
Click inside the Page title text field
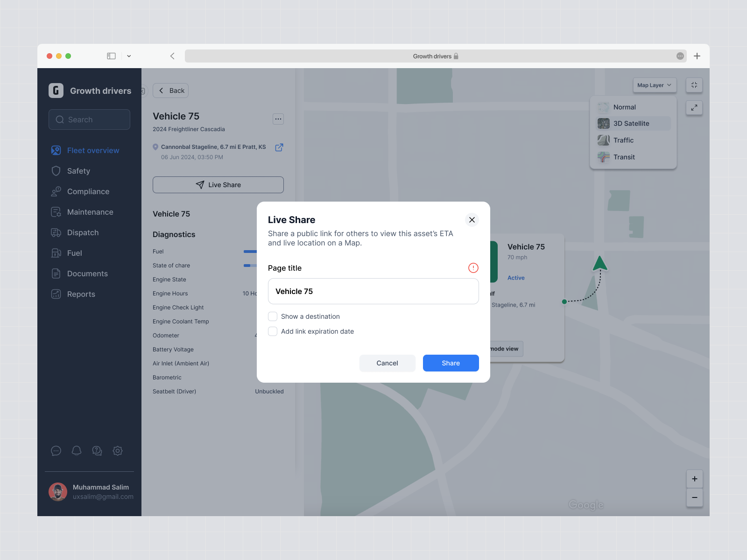373,291
